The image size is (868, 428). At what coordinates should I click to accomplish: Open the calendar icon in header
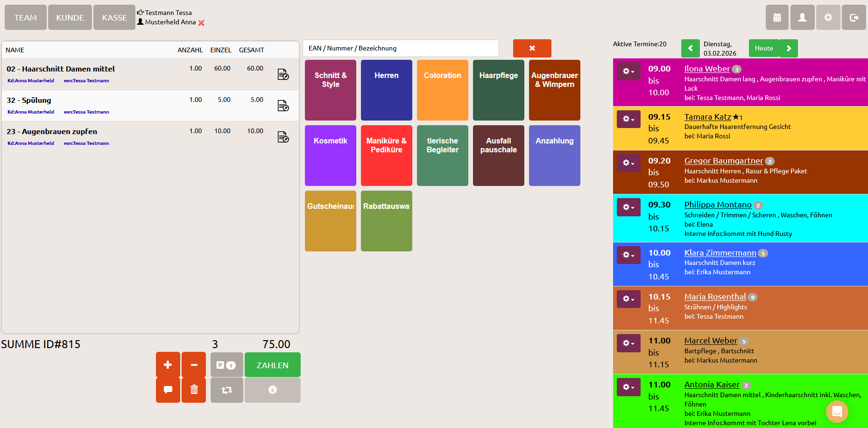[x=777, y=18]
